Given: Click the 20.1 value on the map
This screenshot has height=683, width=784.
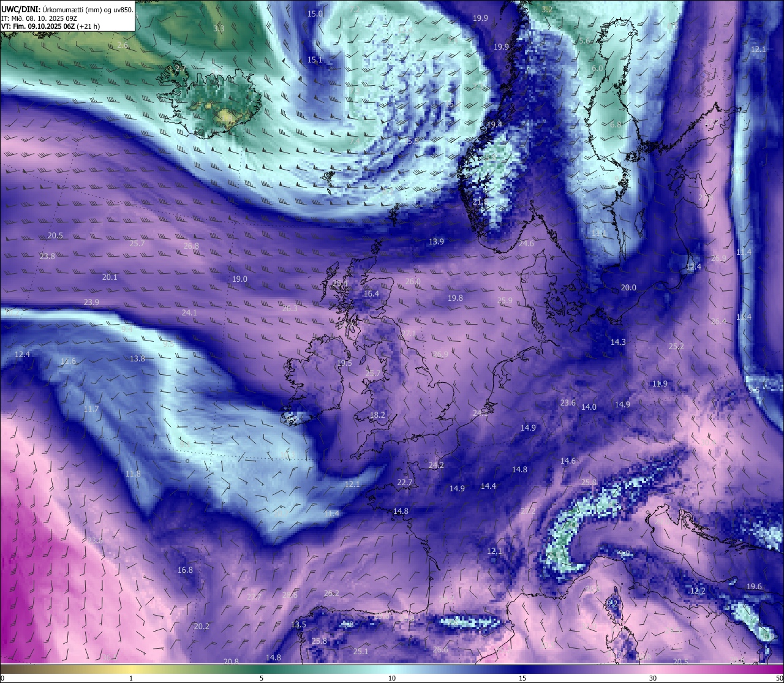Looking at the screenshot, I should point(110,277).
